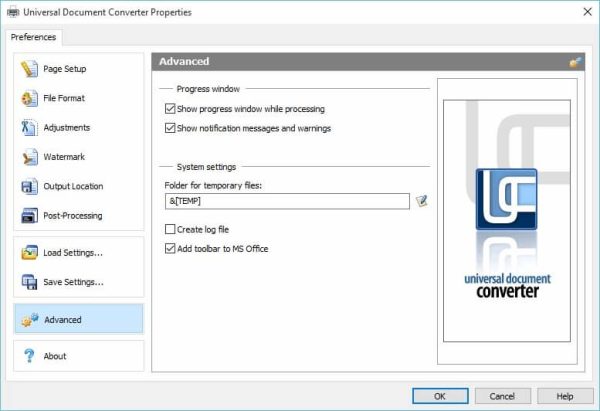
Task: Click the gears icon in Advanced header
Action: (x=575, y=62)
